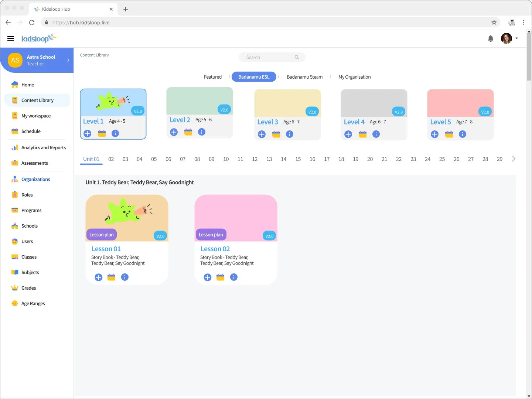Open Subjects in sidebar
Image resolution: width=532 pixels, height=399 pixels.
point(37,272)
